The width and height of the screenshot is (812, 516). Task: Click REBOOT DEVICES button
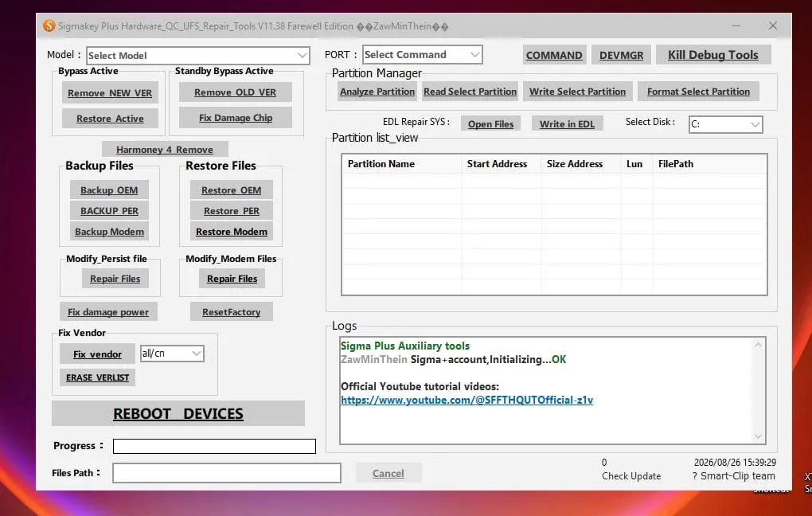(x=178, y=413)
